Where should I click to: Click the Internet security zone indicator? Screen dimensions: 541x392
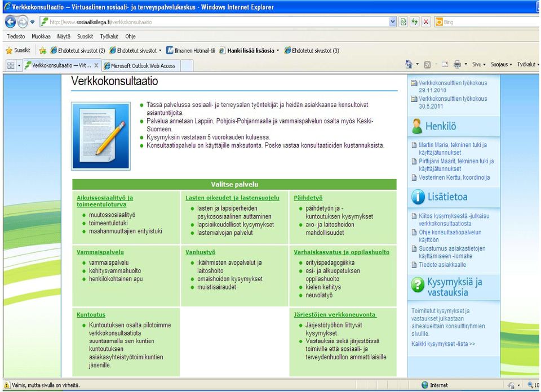434,385
